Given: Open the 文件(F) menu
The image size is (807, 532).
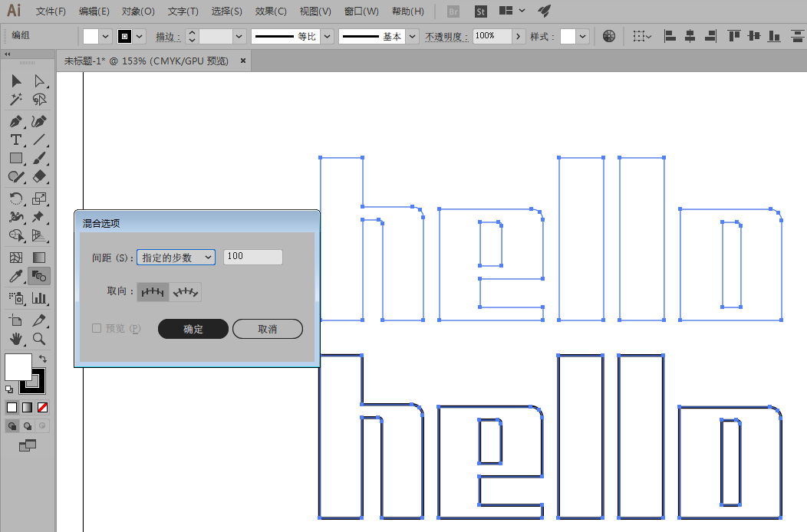Looking at the screenshot, I should pyautogui.click(x=51, y=11).
